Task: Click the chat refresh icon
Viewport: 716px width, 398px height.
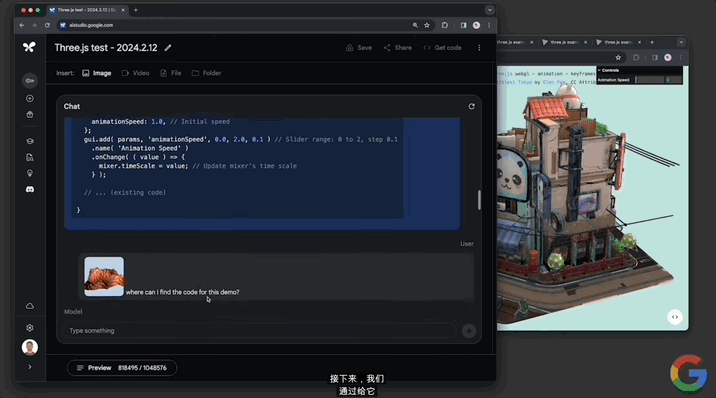Action: 472,106
